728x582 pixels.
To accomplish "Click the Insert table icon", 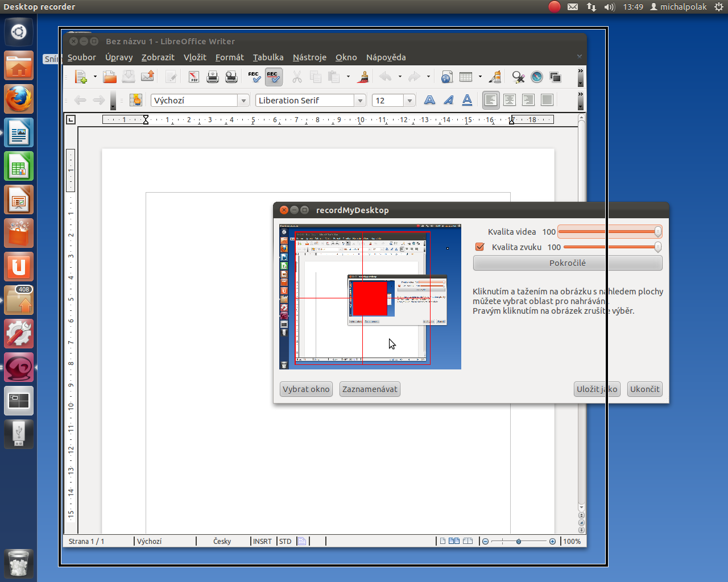I will pos(466,77).
